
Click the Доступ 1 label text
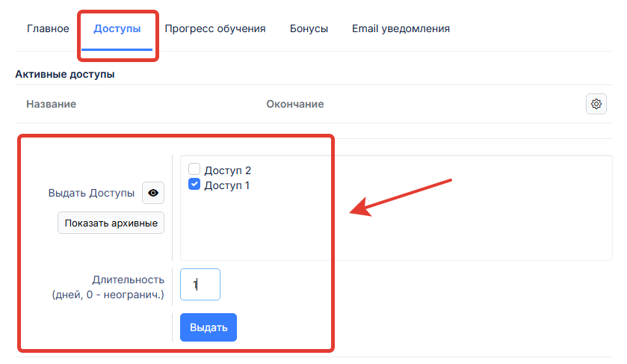(226, 185)
